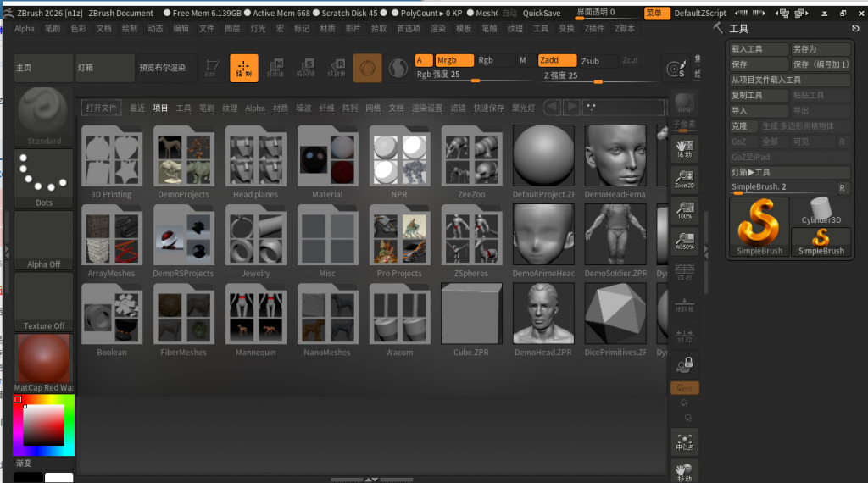Screen dimensions: 868x483
Task: Click the Zoom2D icon
Action: tap(685, 180)
